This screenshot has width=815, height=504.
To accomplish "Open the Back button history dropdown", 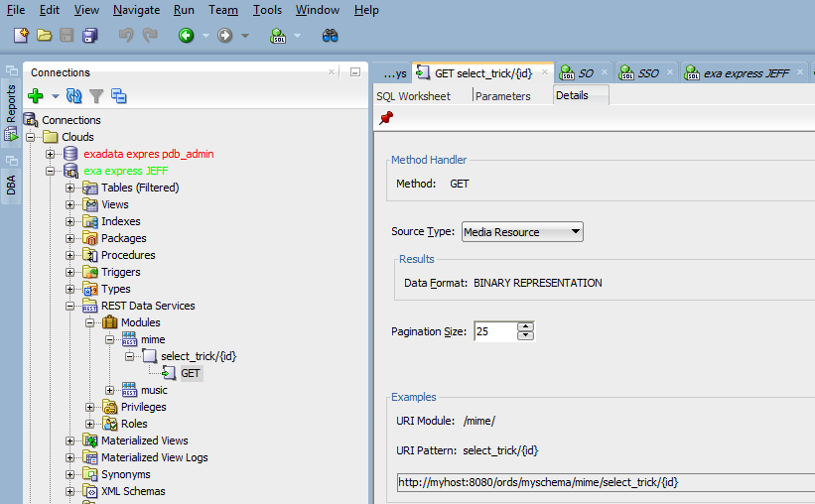I will pyautogui.click(x=205, y=36).
